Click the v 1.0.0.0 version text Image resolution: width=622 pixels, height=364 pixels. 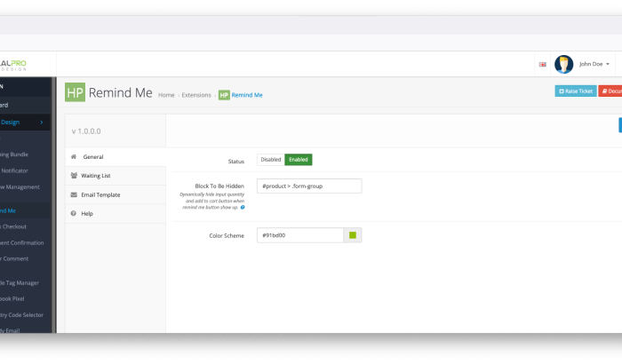coord(86,131)
